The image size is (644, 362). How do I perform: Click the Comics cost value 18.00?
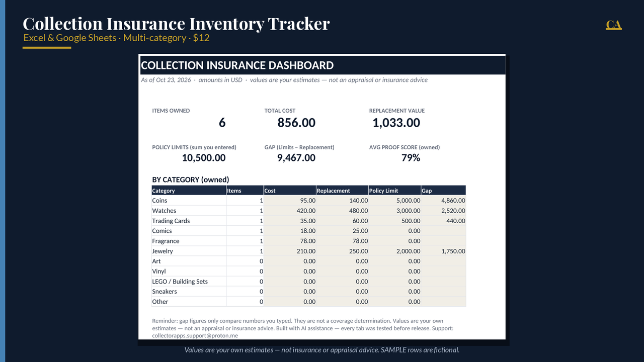pos(290,231)
